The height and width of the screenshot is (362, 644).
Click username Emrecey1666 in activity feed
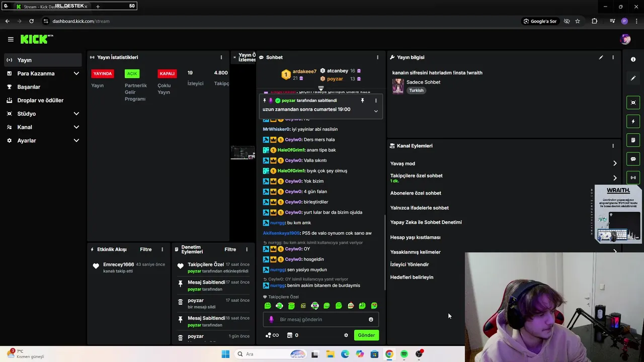point(118,264)
